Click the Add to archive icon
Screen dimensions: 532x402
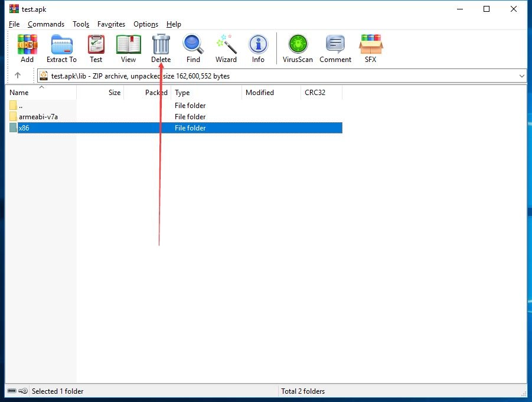pyautogui.click(x=27, y=44)
